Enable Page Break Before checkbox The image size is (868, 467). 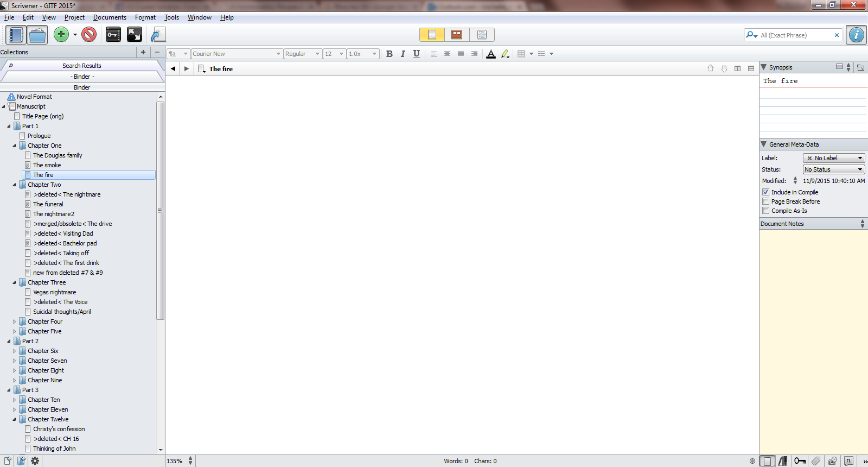765,201
